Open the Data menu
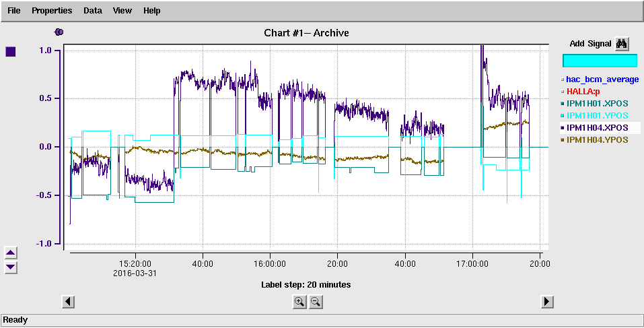644x328 pixels. point(92,11)
